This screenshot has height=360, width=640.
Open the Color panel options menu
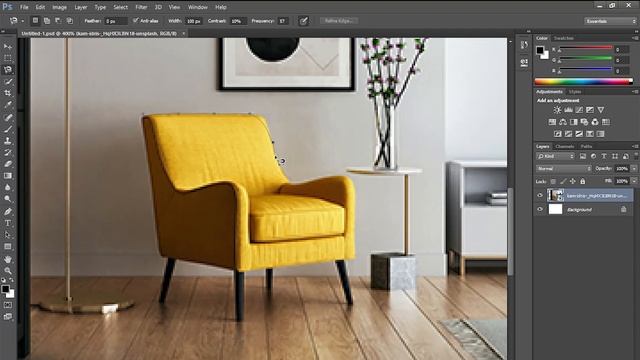click(635, 38)
